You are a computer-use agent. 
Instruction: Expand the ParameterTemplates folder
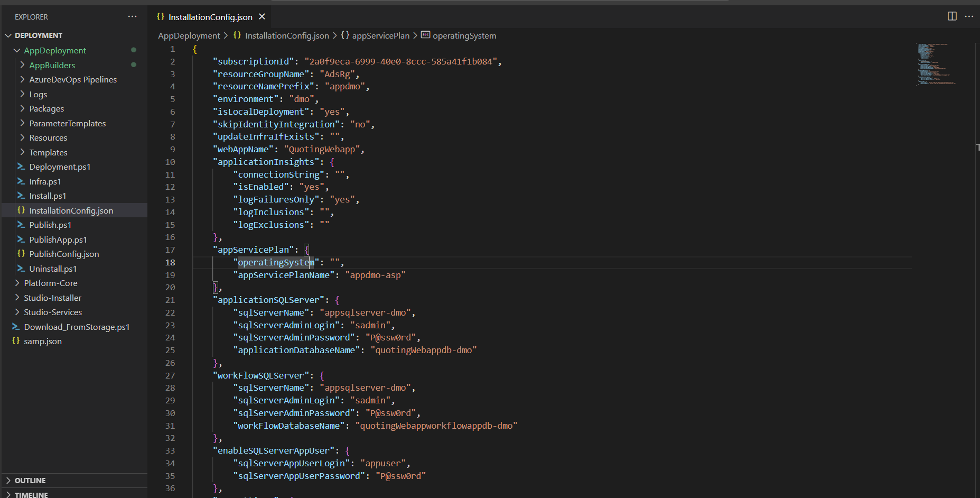(x=22, y=123)
